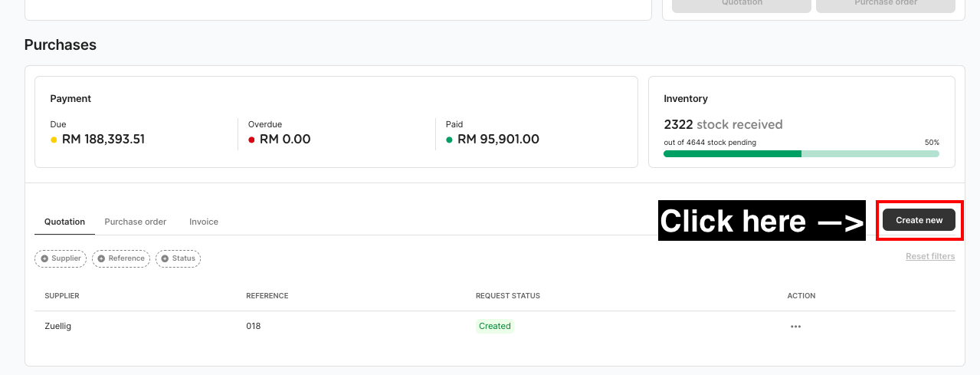This screenshot has width=980, height=375.
Task: Open the Invoice tab
Action: 204,222
